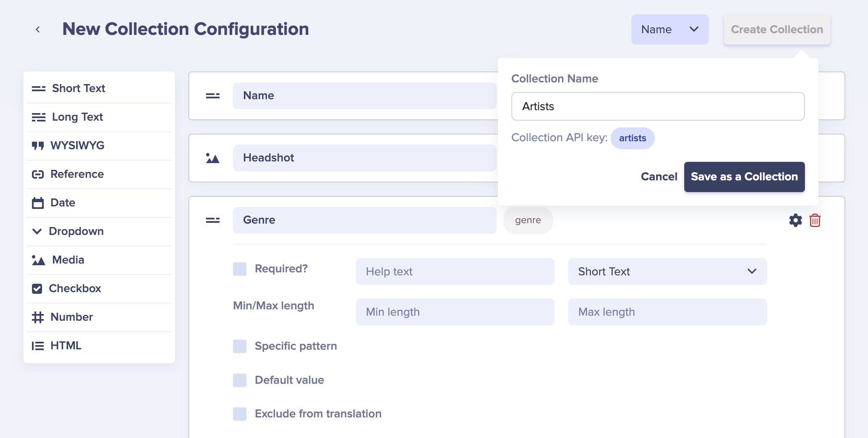Viewport: 868px width, 438px height.
Task: Add a Reference field from sidebar
Action: coord(99,174)
